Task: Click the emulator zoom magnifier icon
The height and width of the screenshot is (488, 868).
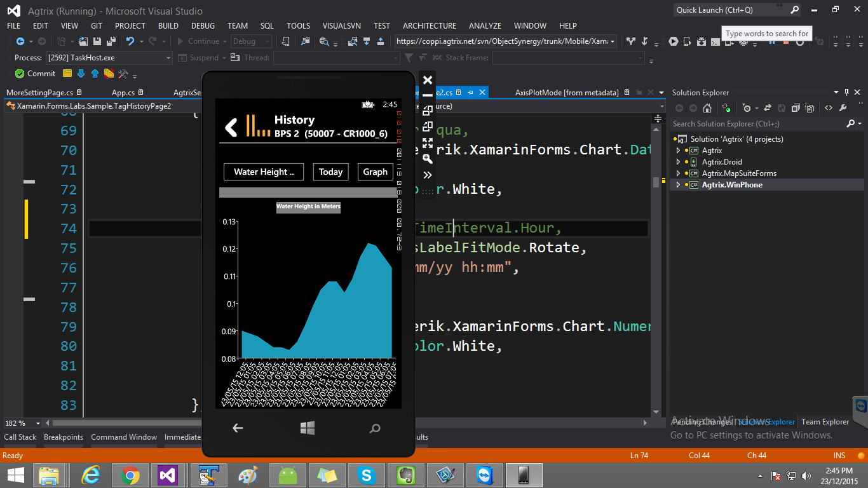Action: click(428, 159)
